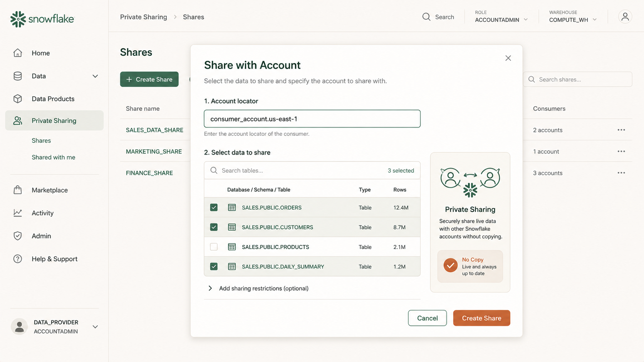Click the Activity chart icon

tap(18, 213)
